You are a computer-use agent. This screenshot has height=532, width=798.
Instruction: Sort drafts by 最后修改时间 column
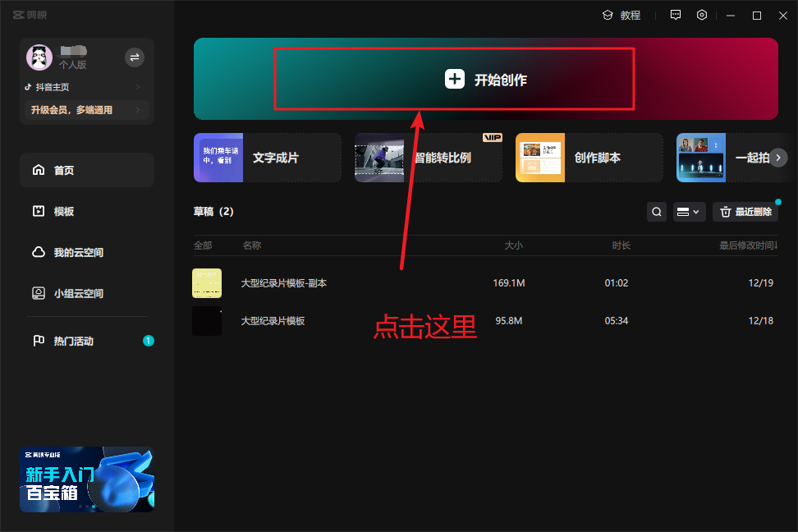pos(747,245)
